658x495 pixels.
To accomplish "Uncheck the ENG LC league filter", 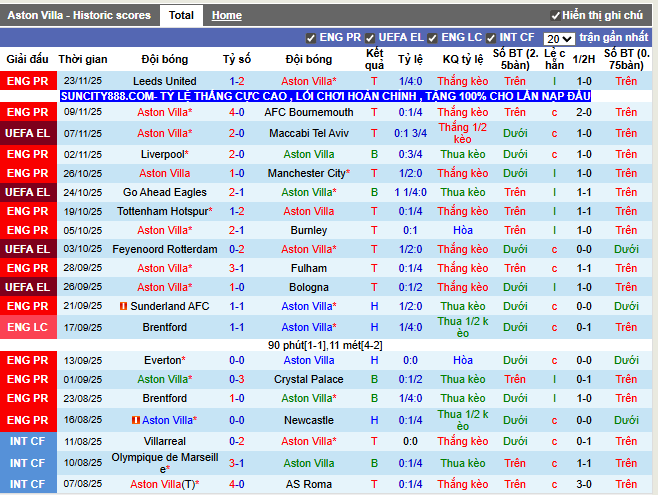I will pyautogui.click(x=432, y=38).
